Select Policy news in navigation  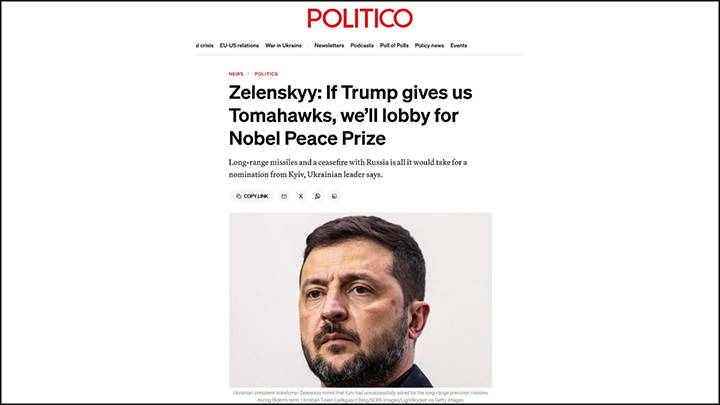(x=429, y=45)
